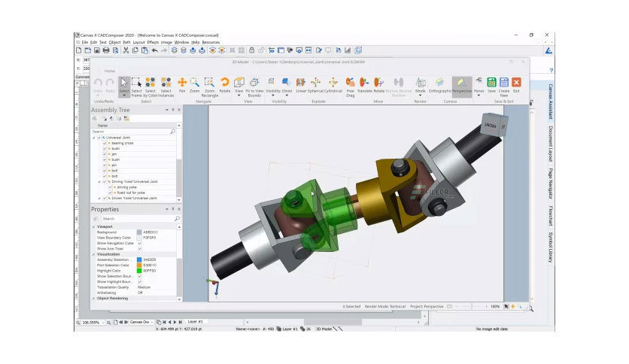Open the Layout menu
This screenshot has height=364, width=629.
(x=138, y=42)
